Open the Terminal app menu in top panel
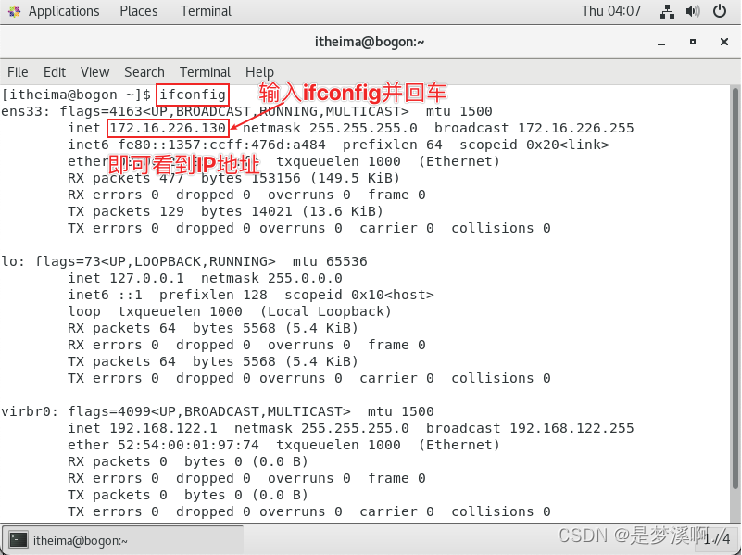Viewport: 742px width, 555px height. pyautogui.click(x=206, y=11)
